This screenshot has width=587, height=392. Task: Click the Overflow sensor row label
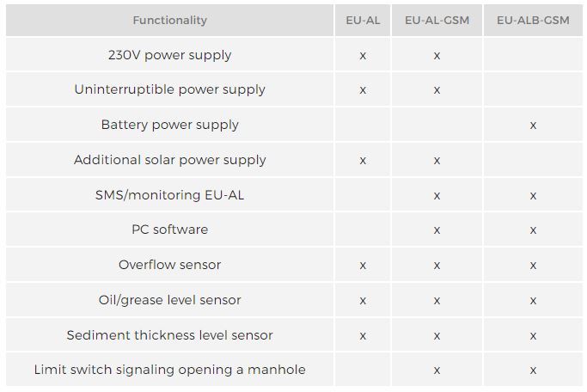(x=170, y=265)
